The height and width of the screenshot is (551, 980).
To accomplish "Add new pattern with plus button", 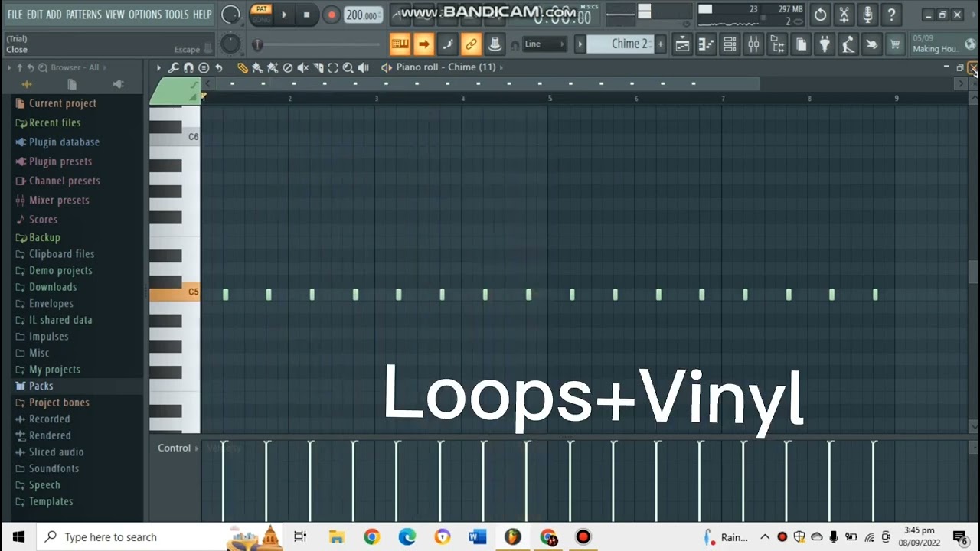I will tap(661, 44).
